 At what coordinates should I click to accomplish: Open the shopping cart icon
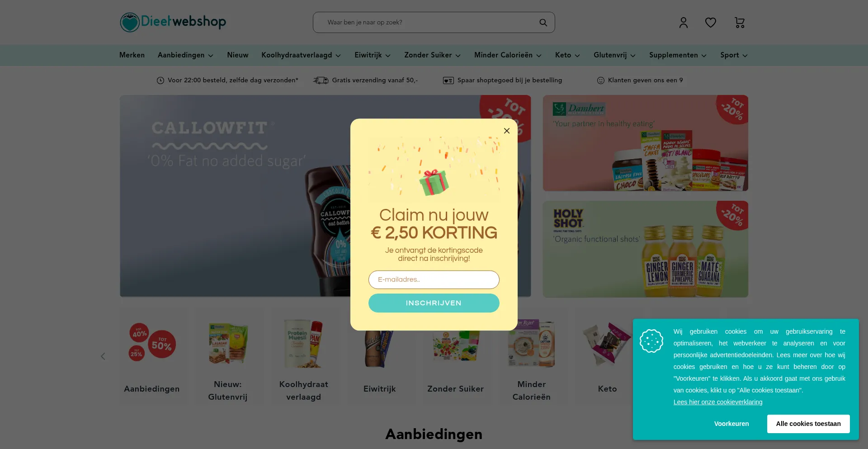(x=740, y=23)
